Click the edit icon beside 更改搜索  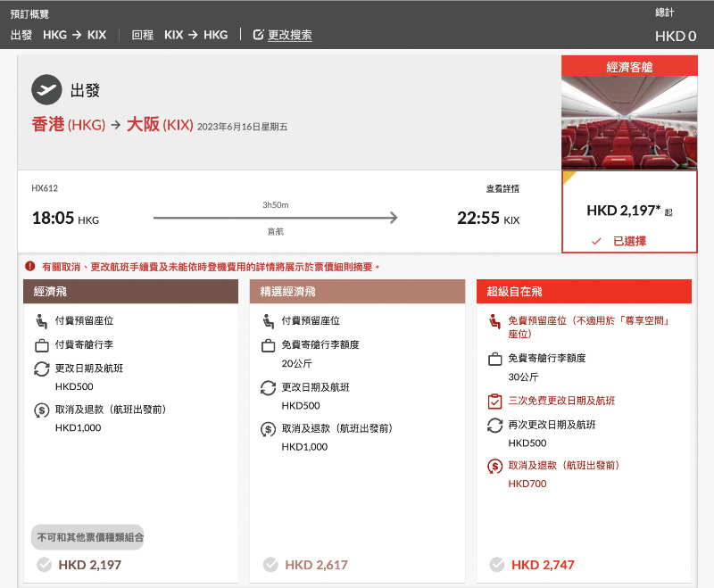258,35
